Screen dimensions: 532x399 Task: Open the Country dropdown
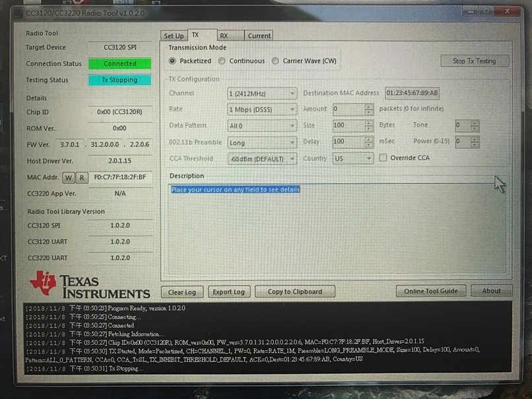tap(353, 158)
